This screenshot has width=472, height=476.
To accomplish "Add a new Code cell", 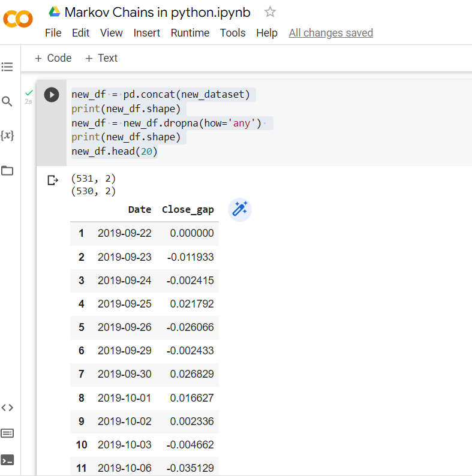I will (53, 58).
